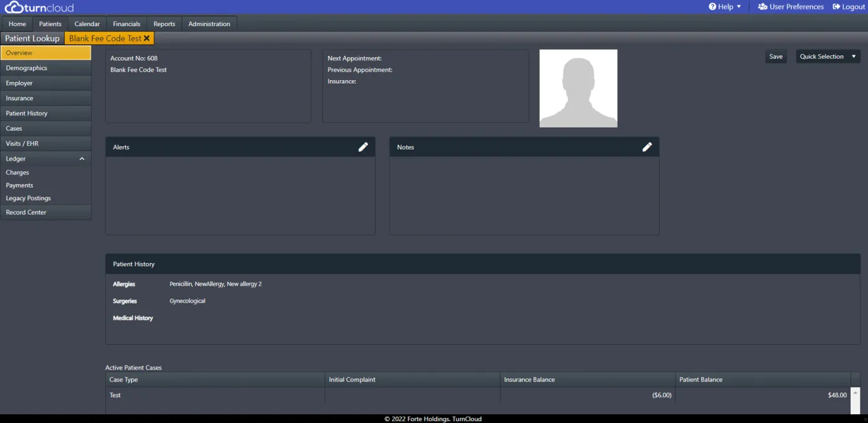868x423 pixels.
Task: Open the Patients menu
Action: (50, 24)
